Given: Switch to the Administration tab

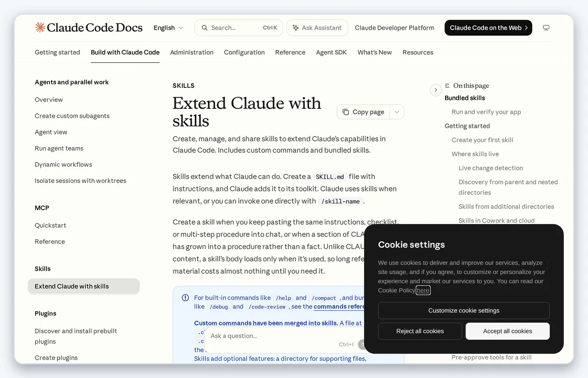Looking at the screenshot, I should 192,52.
